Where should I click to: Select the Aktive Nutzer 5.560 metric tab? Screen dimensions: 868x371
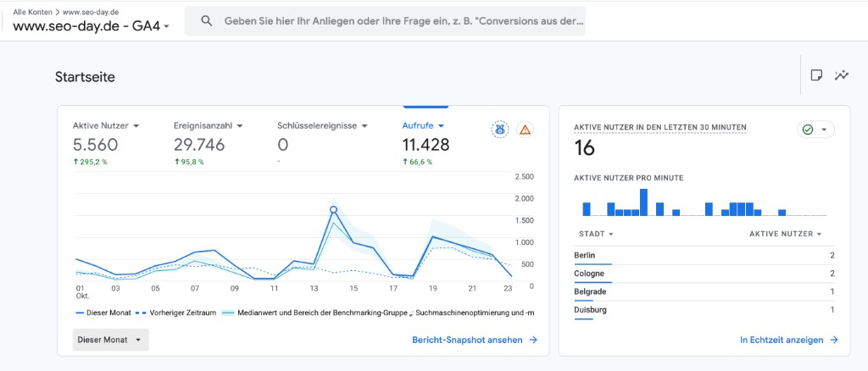(x=106, y=143)
